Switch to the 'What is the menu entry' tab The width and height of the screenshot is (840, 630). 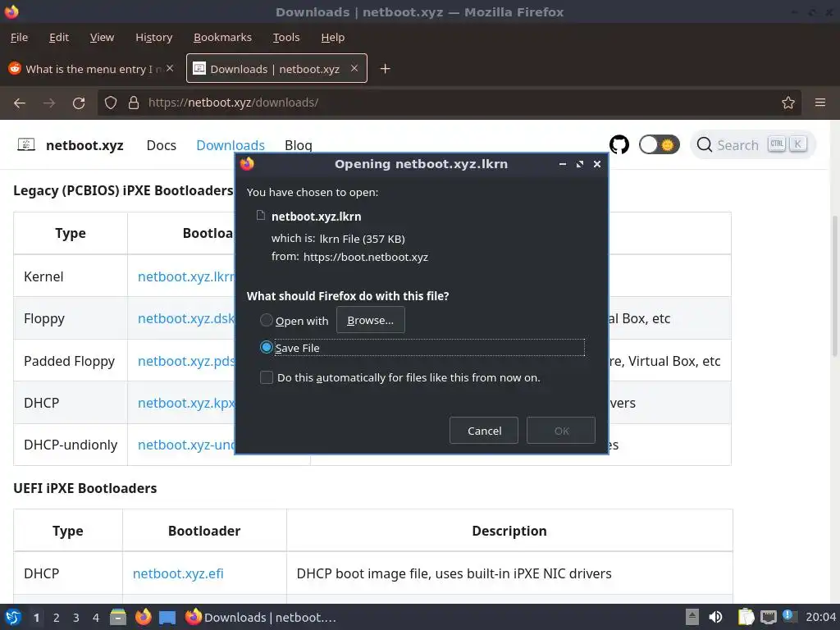click(90, 69)
